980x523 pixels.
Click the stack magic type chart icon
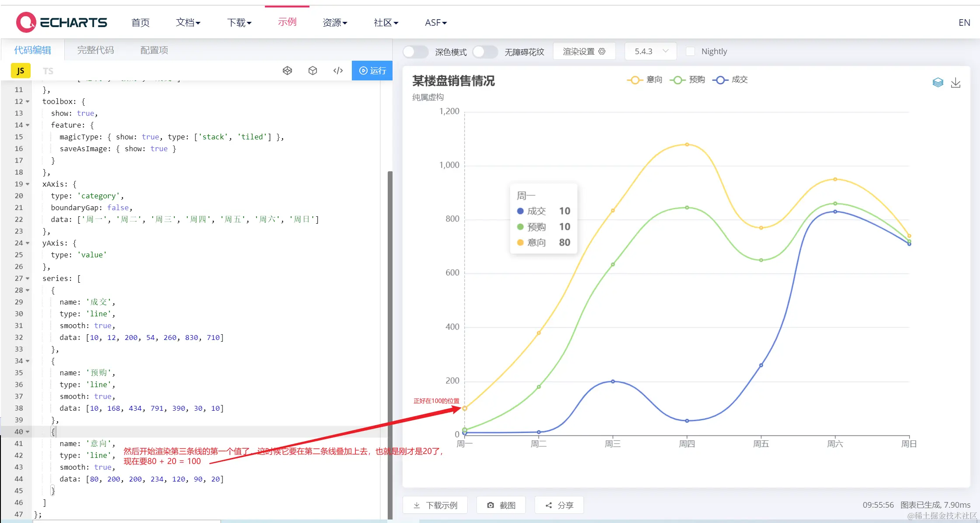[x=938, y=83]
